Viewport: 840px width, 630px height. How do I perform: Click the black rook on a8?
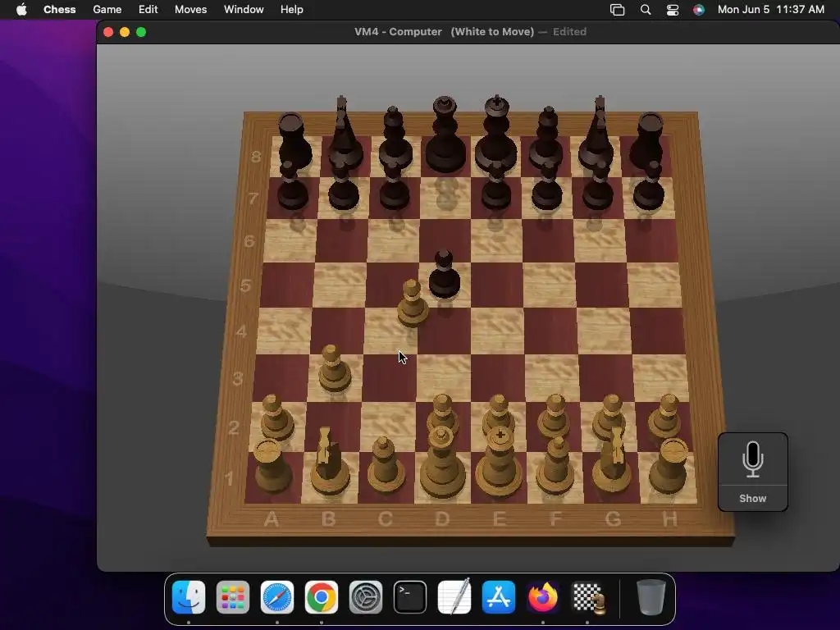tap(294, 140)
